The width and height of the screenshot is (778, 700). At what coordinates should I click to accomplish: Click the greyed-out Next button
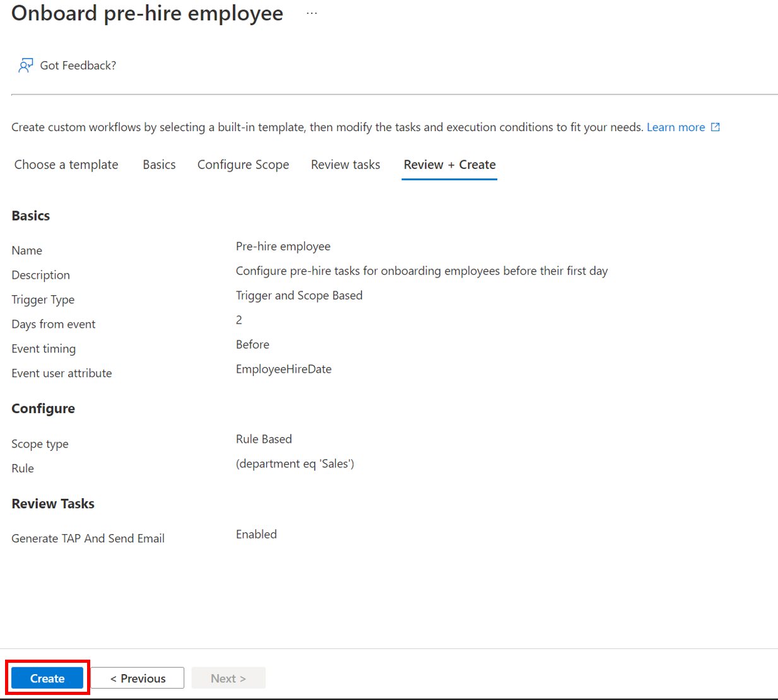[228, 679]
